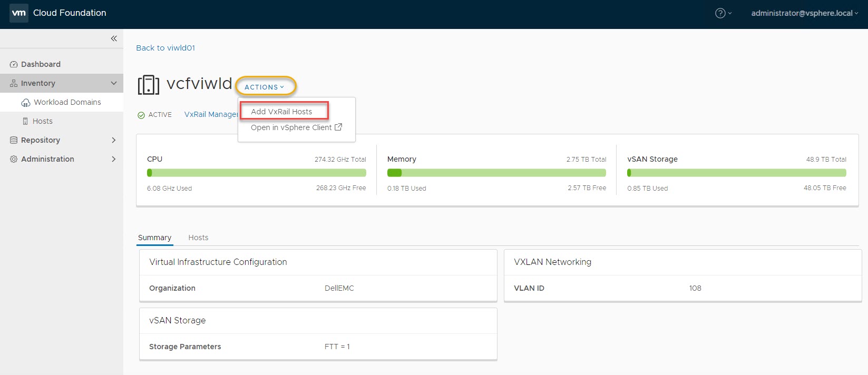868x375 pixels.
Task: Go back to viwld01 link
Action: [165, 48]
